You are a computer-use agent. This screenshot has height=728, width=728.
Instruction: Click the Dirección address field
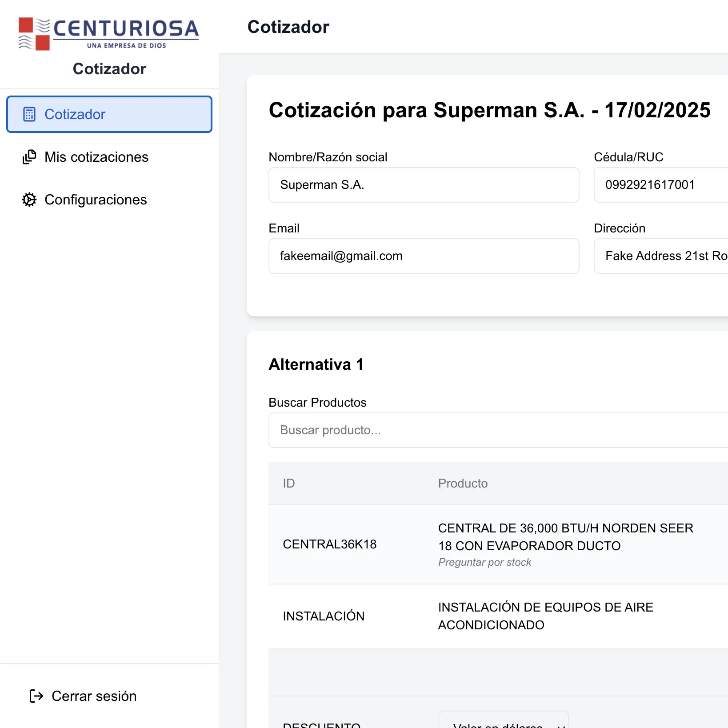pyautogui.click(x=660, y=256)
